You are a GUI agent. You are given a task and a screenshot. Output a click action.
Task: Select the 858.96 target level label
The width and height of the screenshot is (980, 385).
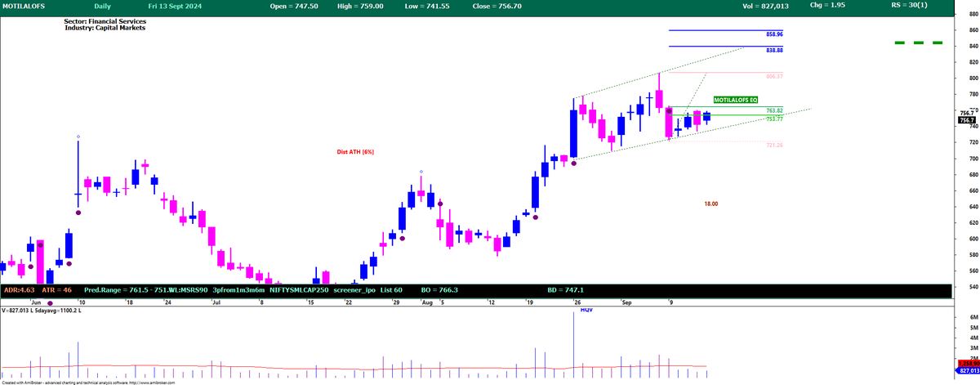pyautogui.click(x=774, y=34)
